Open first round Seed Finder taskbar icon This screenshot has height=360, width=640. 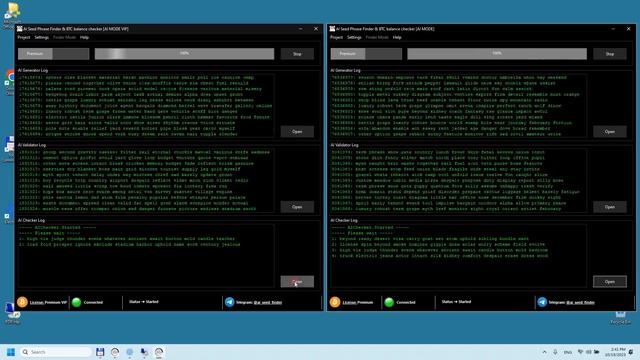click(115, 352)
